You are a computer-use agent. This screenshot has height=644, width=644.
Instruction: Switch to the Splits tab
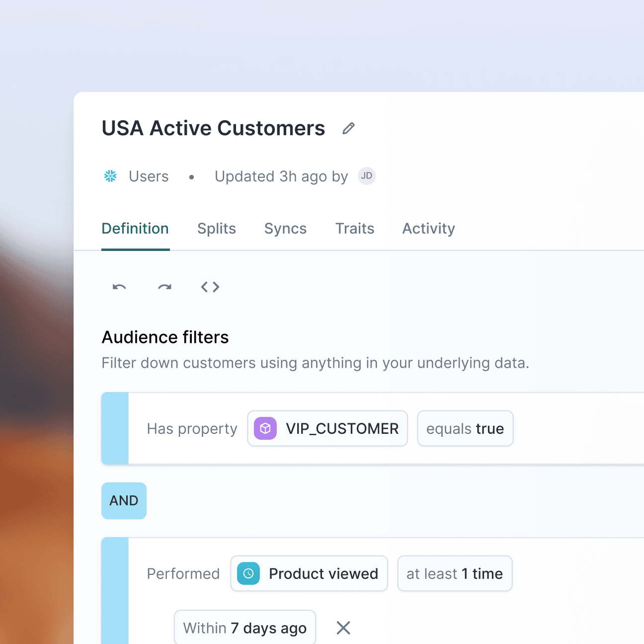click(216, 229)
